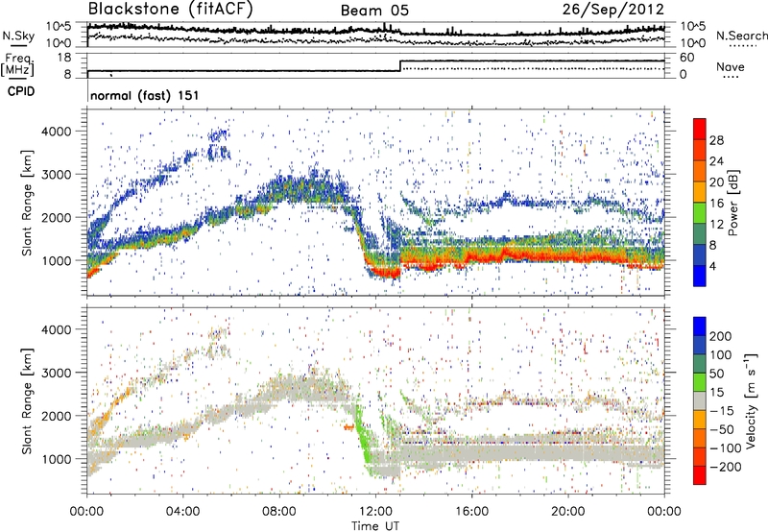
Task: Click the date '26/Sep/2012'
Action: tap(613, 10)
